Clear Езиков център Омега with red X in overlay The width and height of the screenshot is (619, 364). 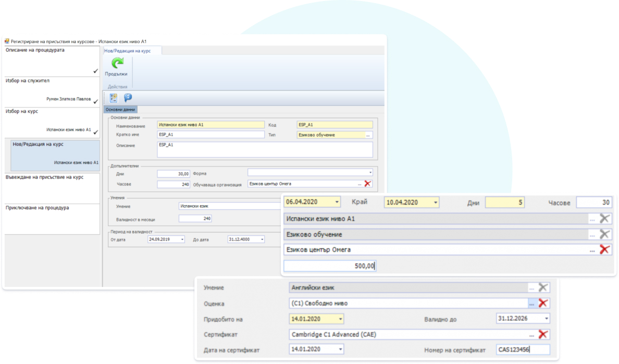click(604, 249)
